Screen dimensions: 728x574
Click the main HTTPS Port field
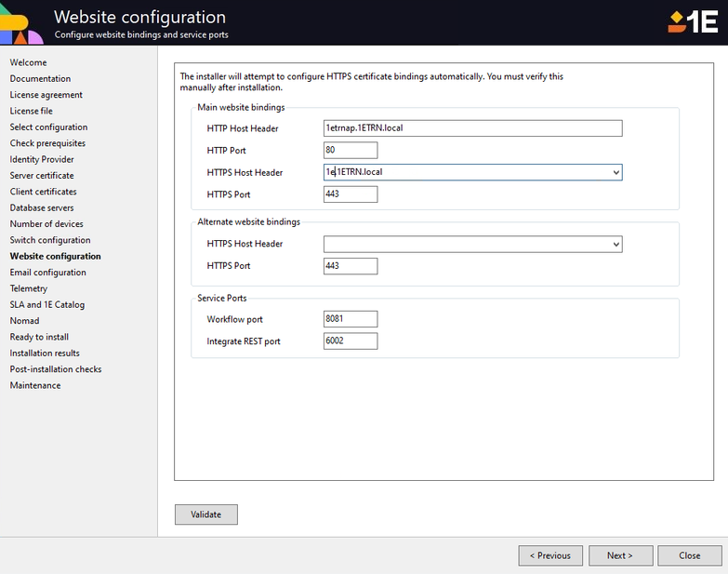coord(351,194)
